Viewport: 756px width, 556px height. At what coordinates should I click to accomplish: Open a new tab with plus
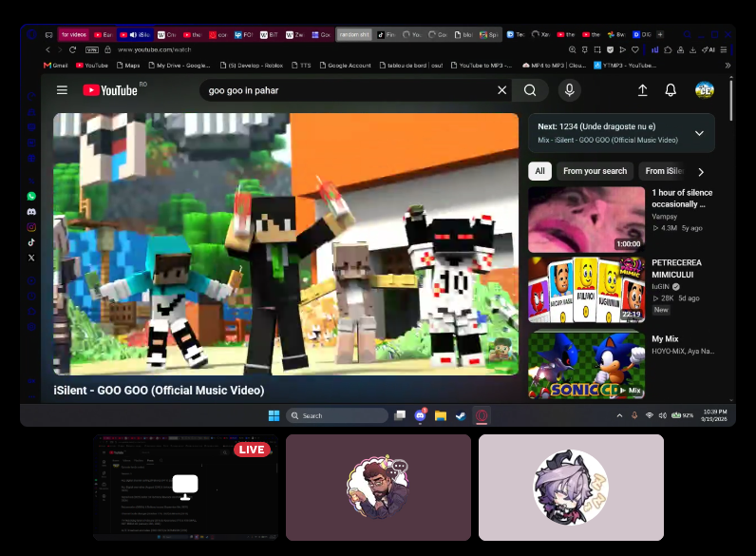[x=660, y=35]
